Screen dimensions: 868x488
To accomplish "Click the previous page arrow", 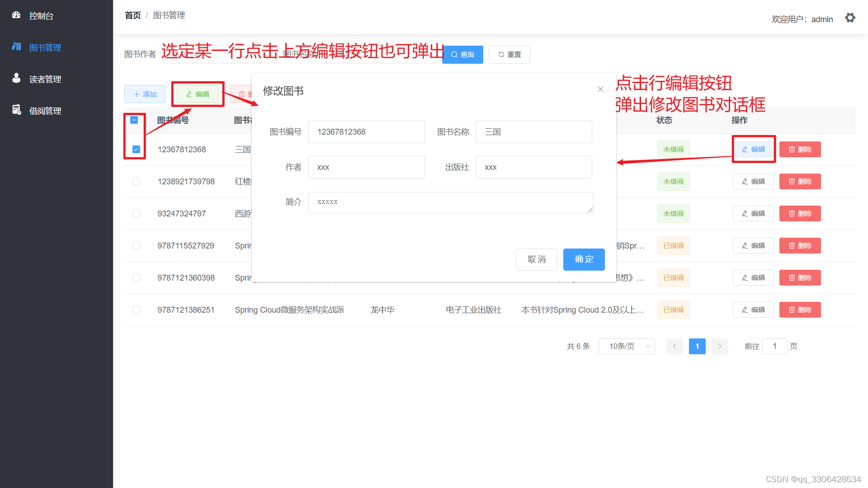I will click(x=675, y=347).
